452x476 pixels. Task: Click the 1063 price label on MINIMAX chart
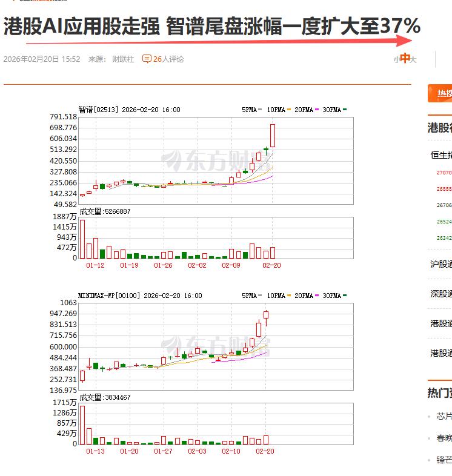point(68,302)
